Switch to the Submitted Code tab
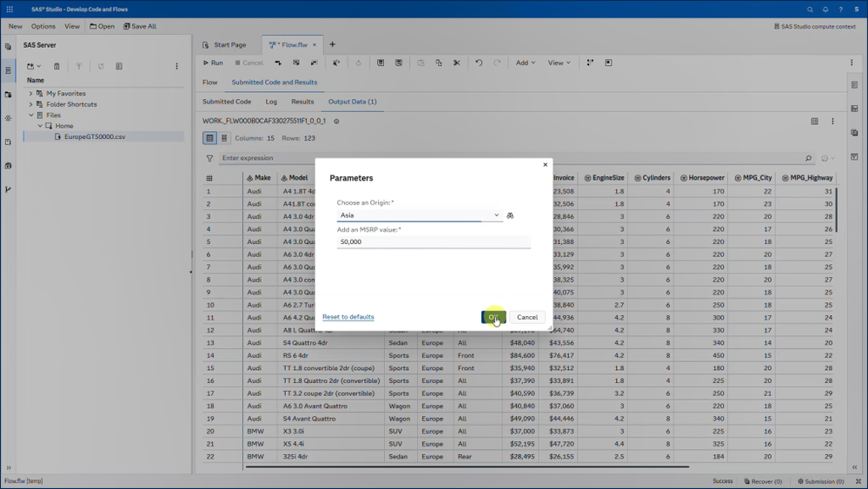Image resolution: width=868 pixels, height=489 pixels. pos(227,102)
